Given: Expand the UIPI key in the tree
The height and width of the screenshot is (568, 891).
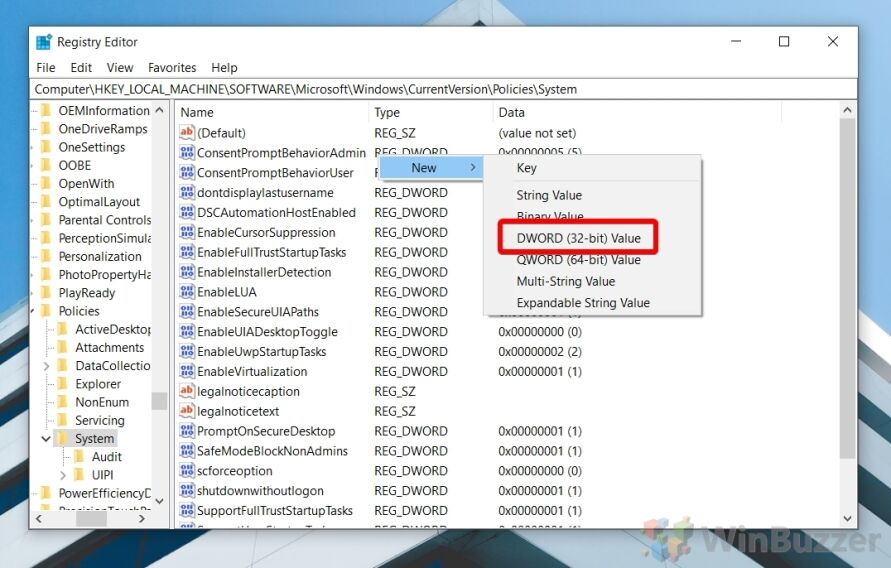Looking at the screenshot, I should (x=63, y=475).
